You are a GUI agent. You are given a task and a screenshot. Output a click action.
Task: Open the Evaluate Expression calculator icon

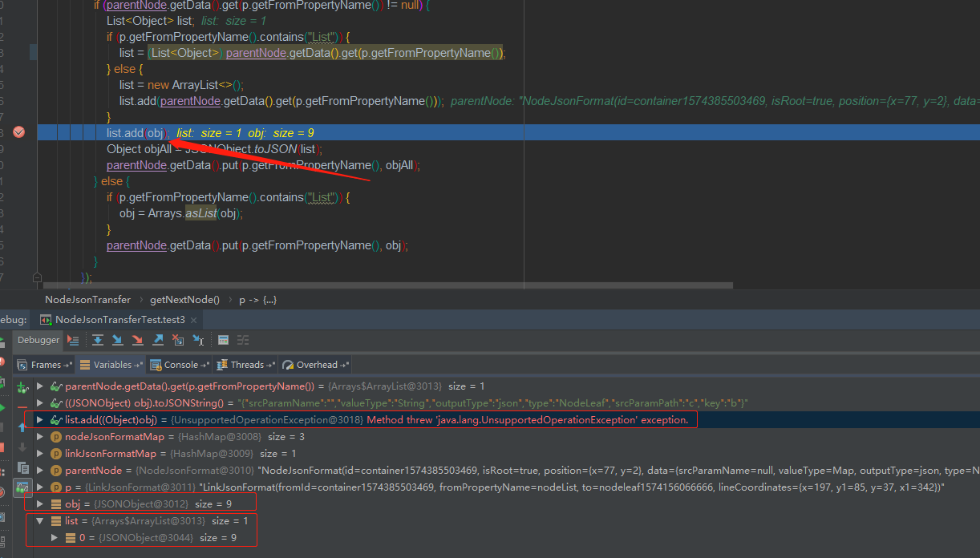(224, 340)
